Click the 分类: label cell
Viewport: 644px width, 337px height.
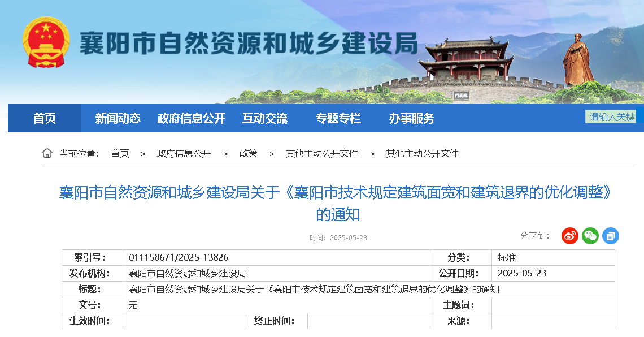point(461,258)
